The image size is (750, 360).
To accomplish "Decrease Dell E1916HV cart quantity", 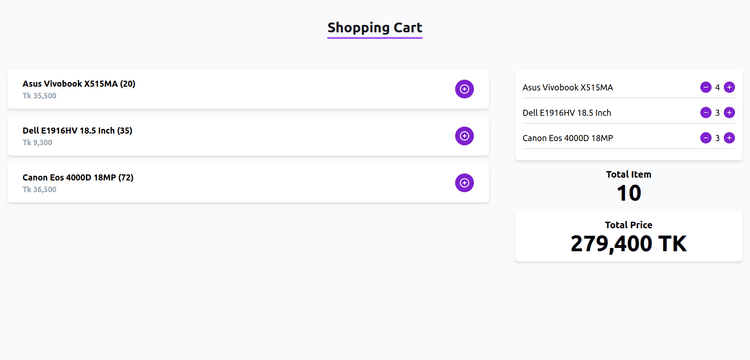I will pos(706,113).
